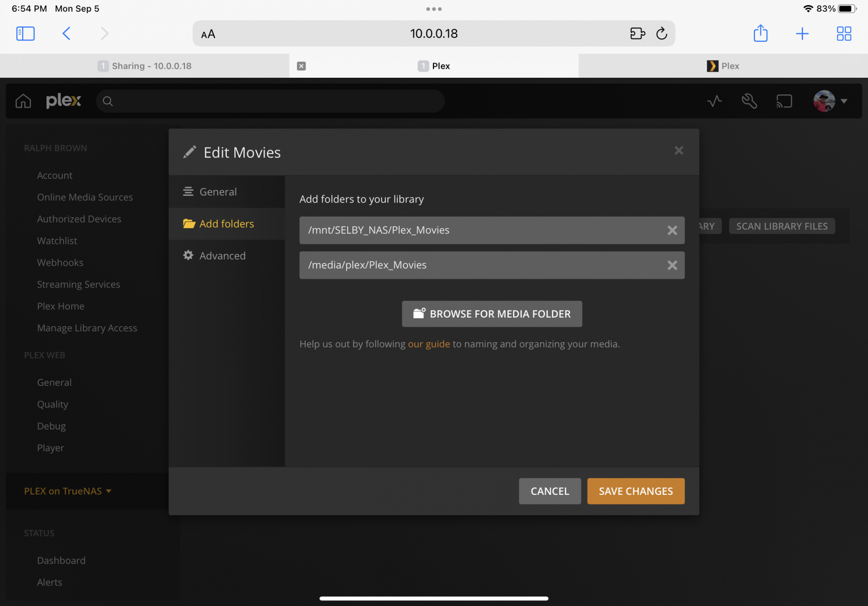The height and width of the screenshot is (606, 868).
Task: Click Browse for Media Folder button
Action: click(x=492, y=314)
